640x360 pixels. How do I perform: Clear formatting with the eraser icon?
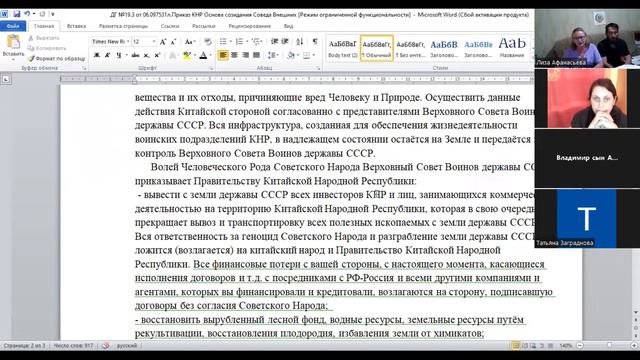[x=208, y=42]
